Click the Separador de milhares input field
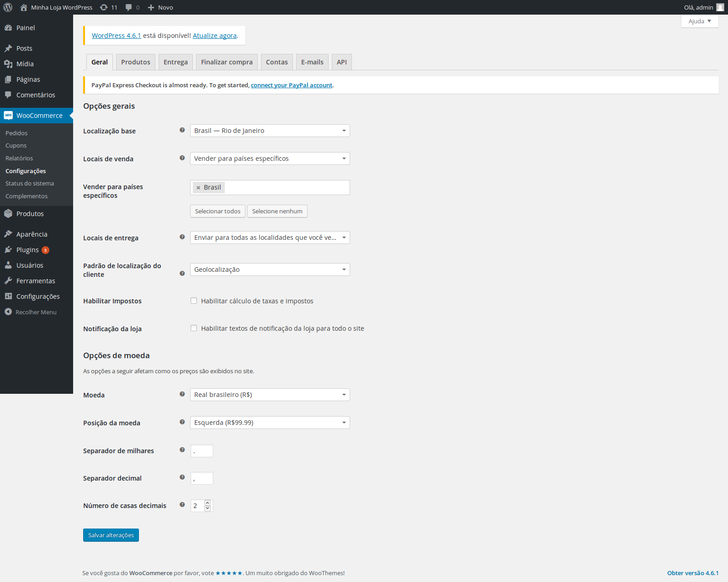Viewport: 728px width, 582px height. click(x=202, y=451)
